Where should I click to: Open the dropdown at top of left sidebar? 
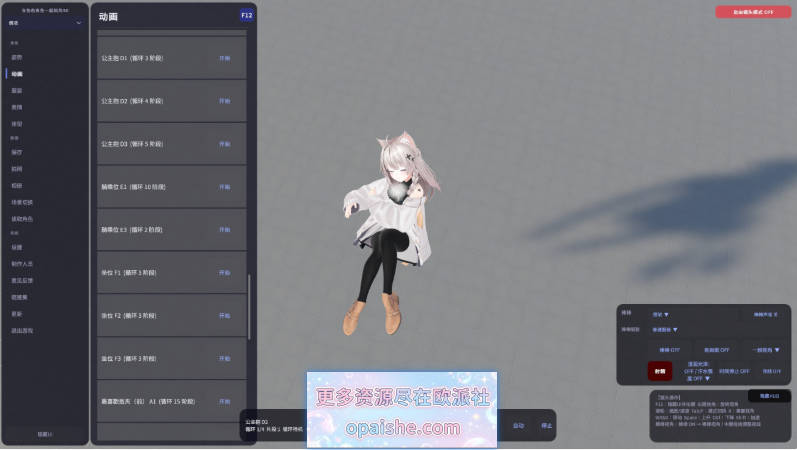click(45, 23)
